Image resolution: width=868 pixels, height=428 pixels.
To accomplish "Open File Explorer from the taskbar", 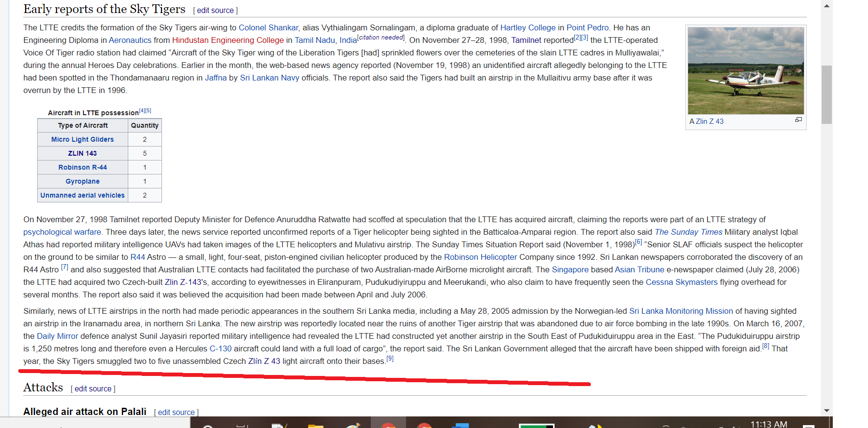I will click(x=315, y=425).
